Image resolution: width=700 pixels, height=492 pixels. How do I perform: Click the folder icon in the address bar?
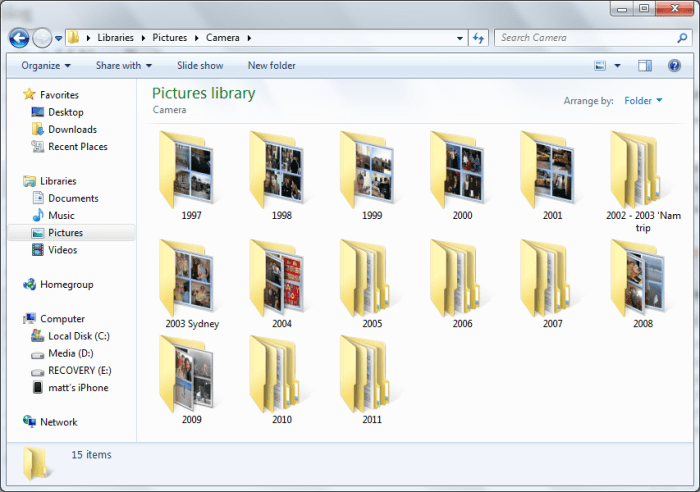74,38
